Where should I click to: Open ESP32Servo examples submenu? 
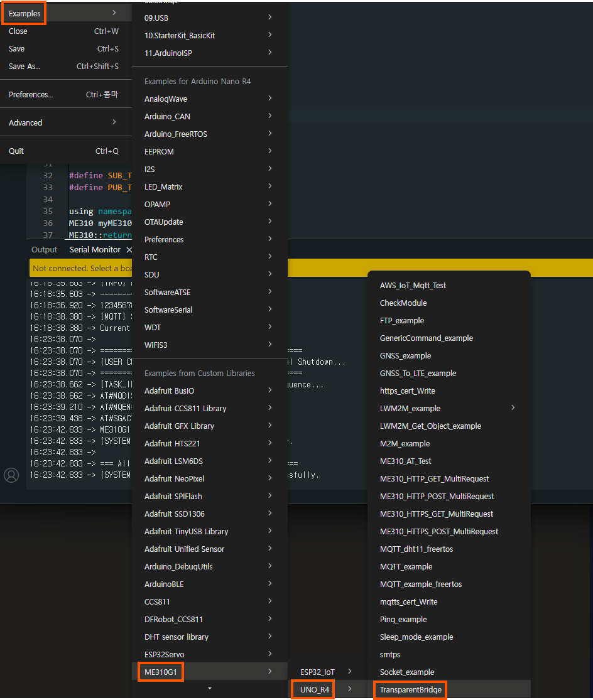(x=209, y=654)
